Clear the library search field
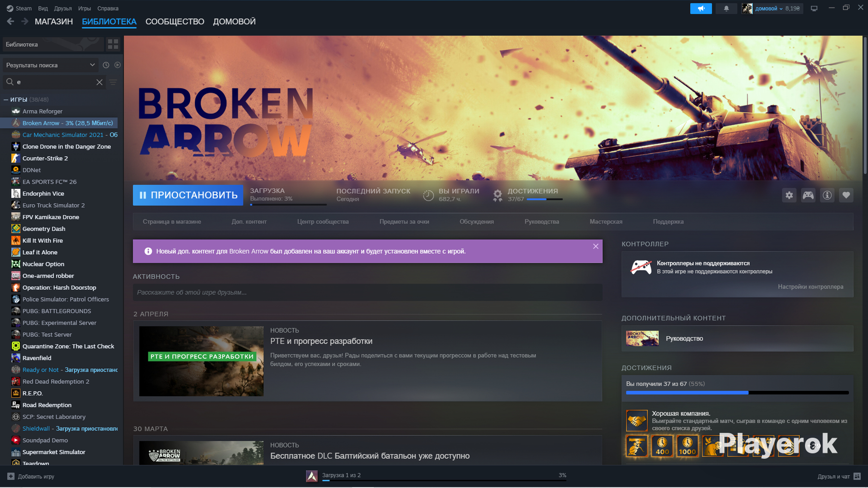The height and width of the screenshot is (488, 868). tap(100, 82)
